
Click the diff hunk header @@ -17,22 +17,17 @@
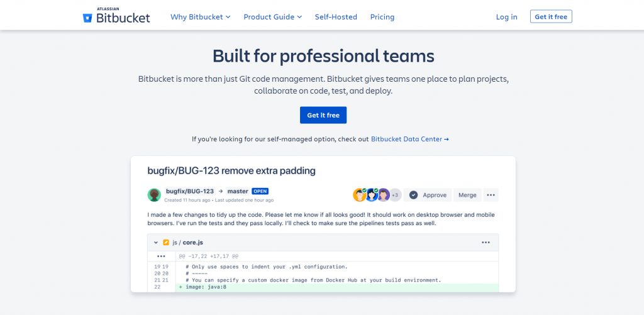click(209, 256)
